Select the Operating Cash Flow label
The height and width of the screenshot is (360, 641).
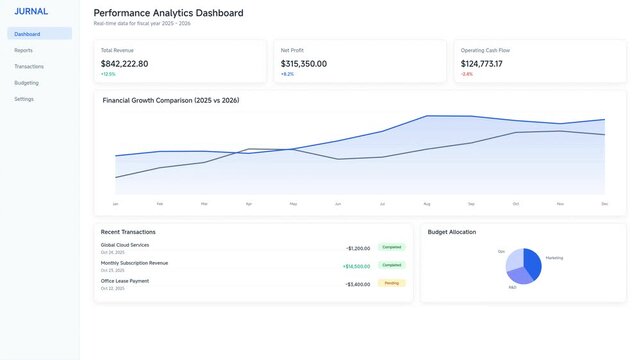point(485,50)
